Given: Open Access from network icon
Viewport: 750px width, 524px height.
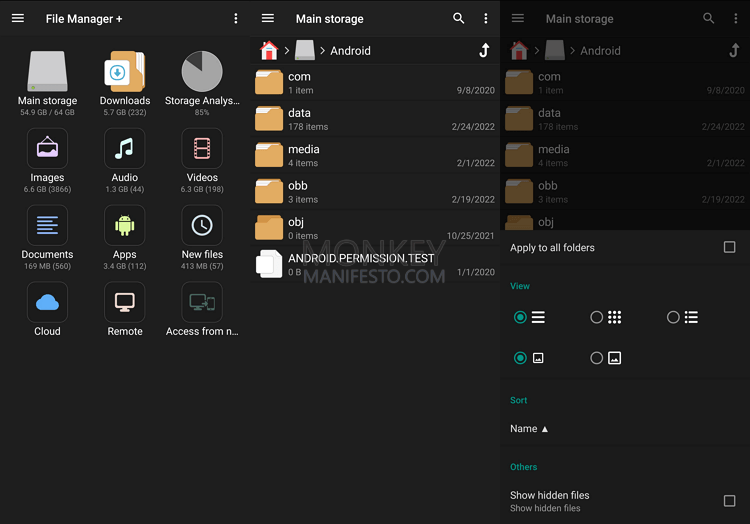Looking at the screenshot, I should pyautogui.click(x=202, y=302).
